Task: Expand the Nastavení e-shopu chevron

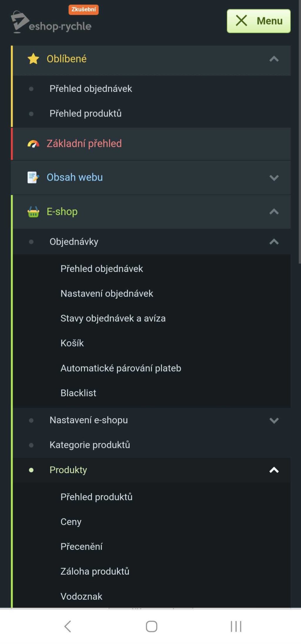Action: (x=274, y=420)
